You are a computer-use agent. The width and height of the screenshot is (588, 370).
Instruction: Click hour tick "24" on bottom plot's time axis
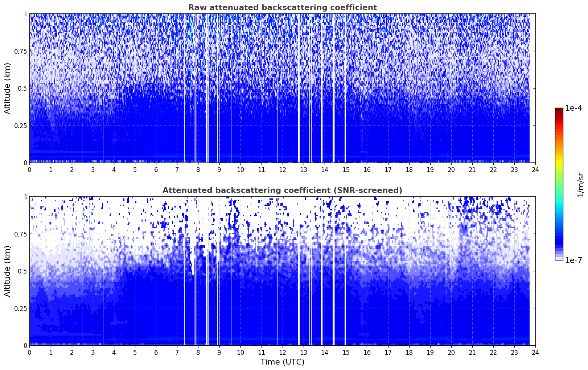pos(535,352)
